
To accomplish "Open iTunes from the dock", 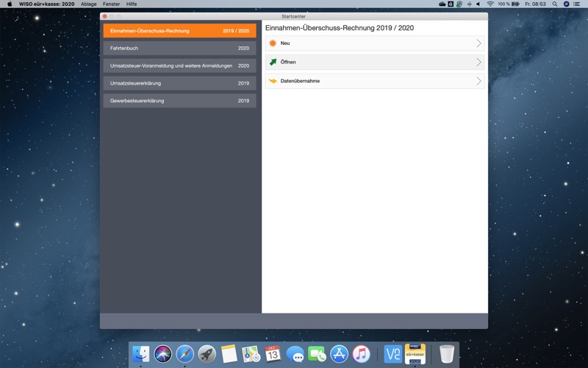I will click(361, 354).
